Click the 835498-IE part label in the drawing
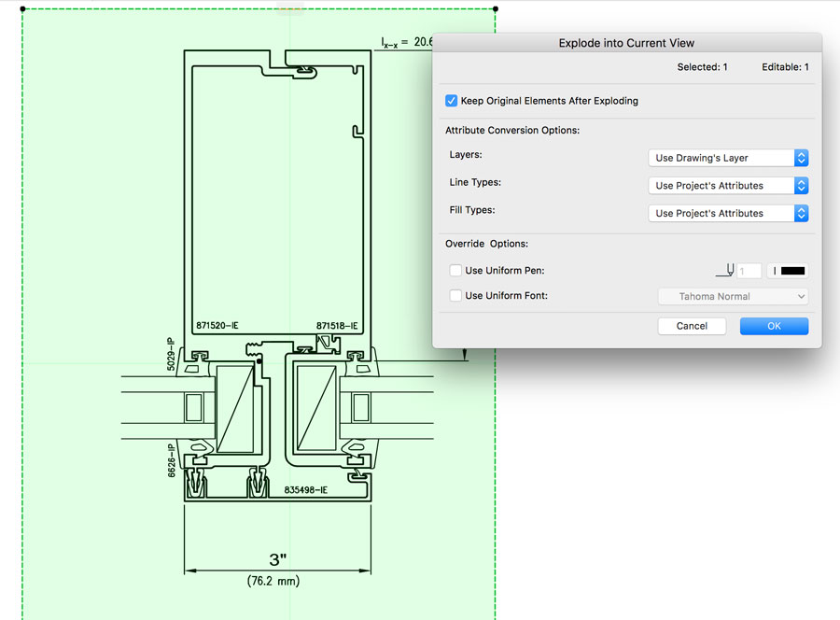The image size is (840, 620). [305, 489]
